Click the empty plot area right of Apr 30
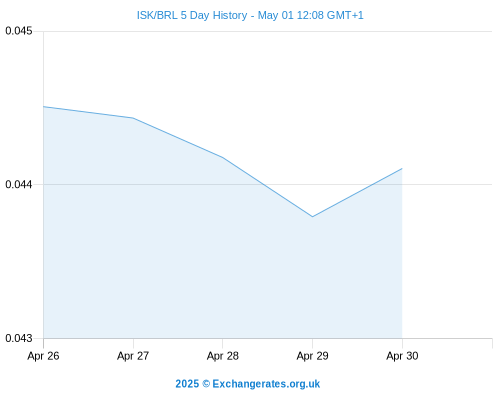 (447, 260)
